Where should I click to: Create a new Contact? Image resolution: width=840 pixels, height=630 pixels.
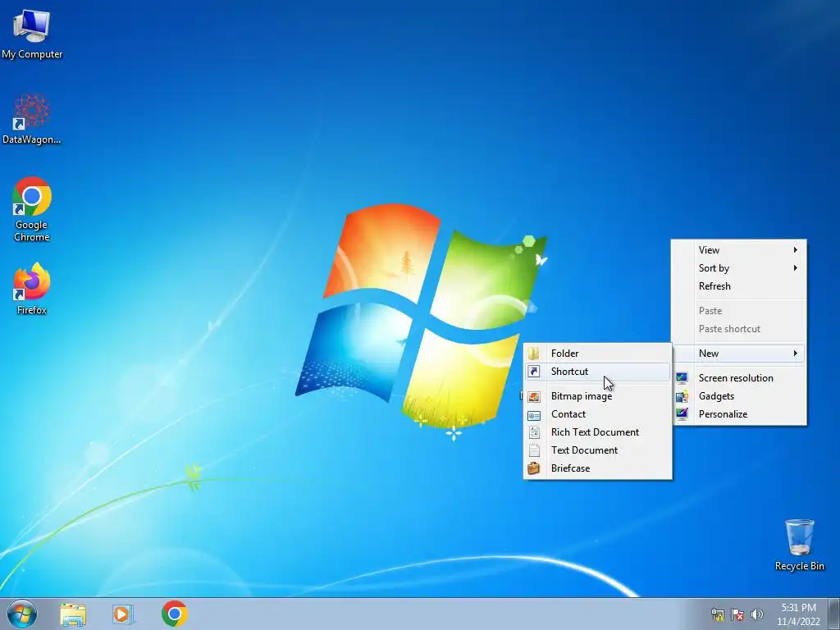point(597,414)
